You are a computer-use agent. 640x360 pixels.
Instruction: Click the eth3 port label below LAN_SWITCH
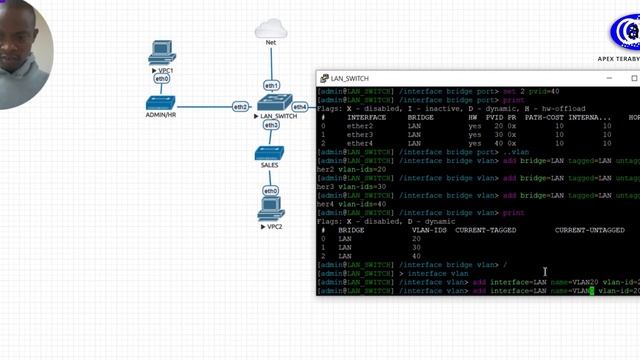click(x=271, y=125)
